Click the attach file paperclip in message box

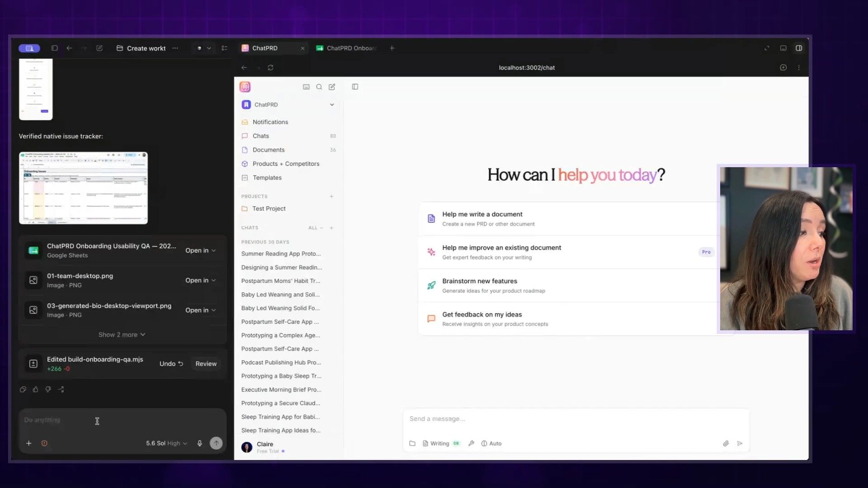click(x=726, y=443)
